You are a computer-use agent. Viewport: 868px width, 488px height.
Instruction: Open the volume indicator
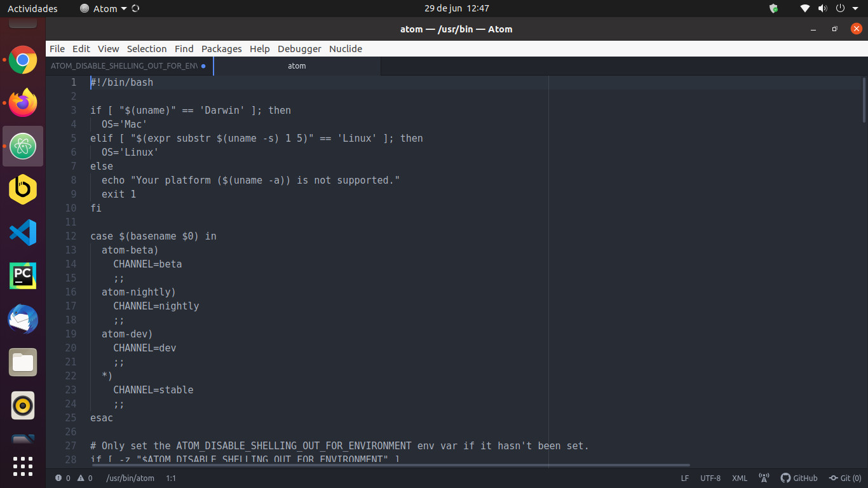(823, 8)
